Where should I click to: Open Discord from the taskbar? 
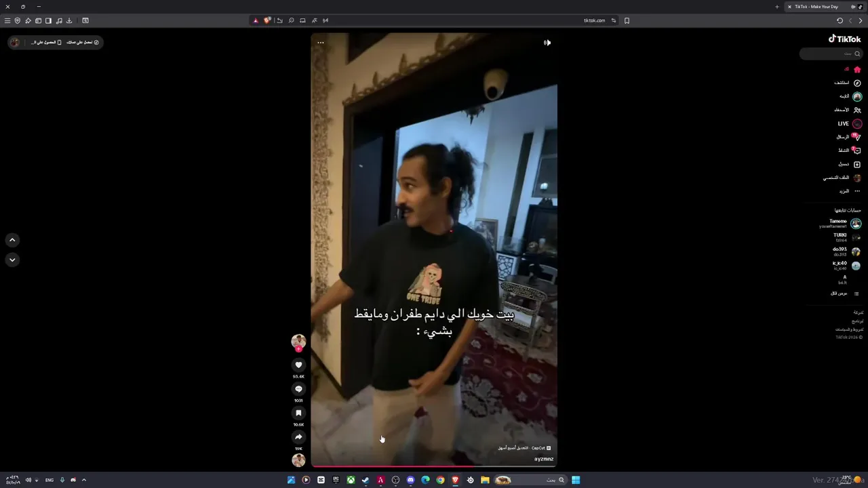click(410, 480)
